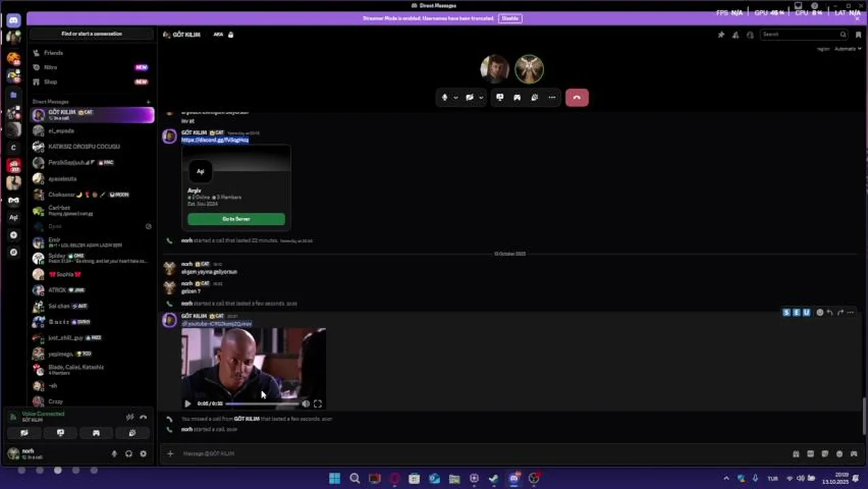Open the Crazy conversation

(92, 401)
